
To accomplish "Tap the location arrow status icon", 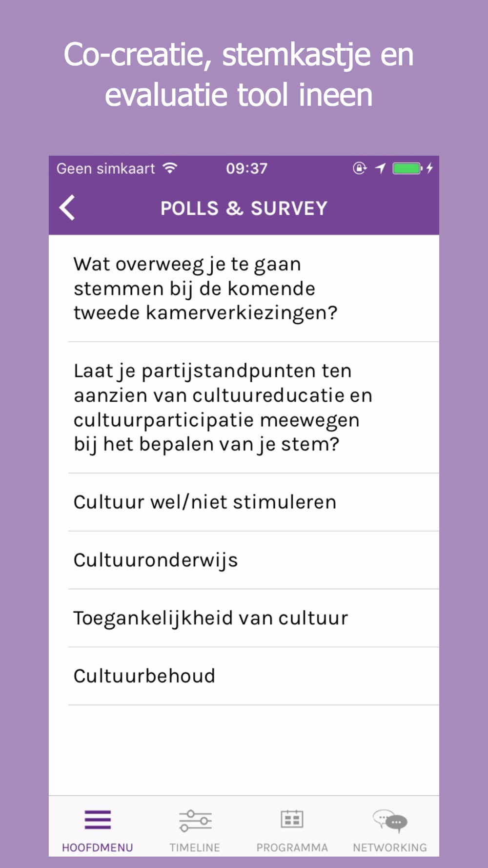I will tap(380, 168).
